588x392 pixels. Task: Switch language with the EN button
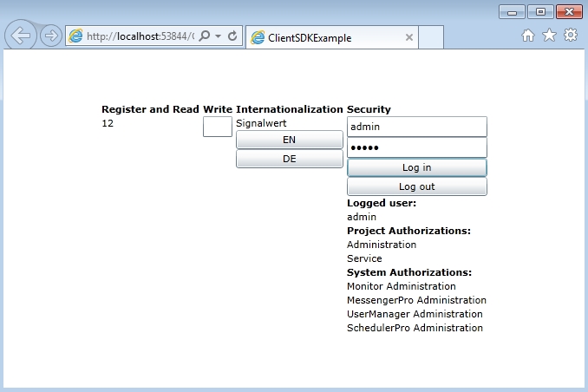coord(290,140)
